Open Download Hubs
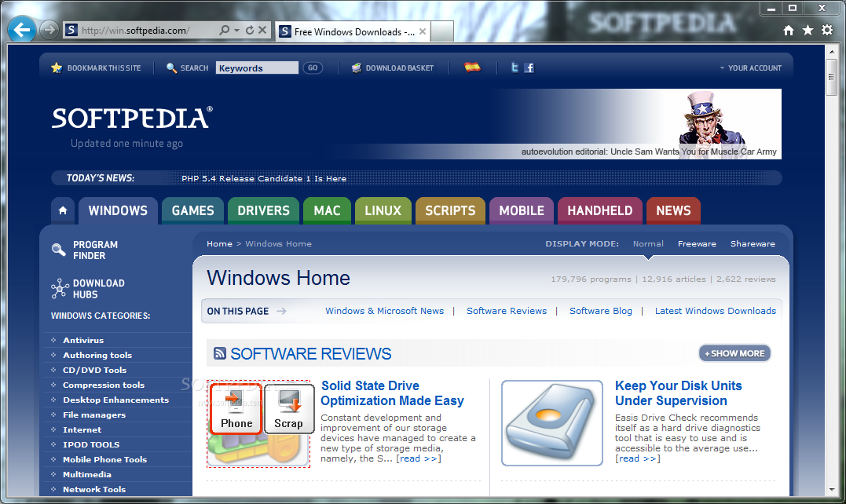Screen dimensions: 846x504 click(x=88, y=289)
